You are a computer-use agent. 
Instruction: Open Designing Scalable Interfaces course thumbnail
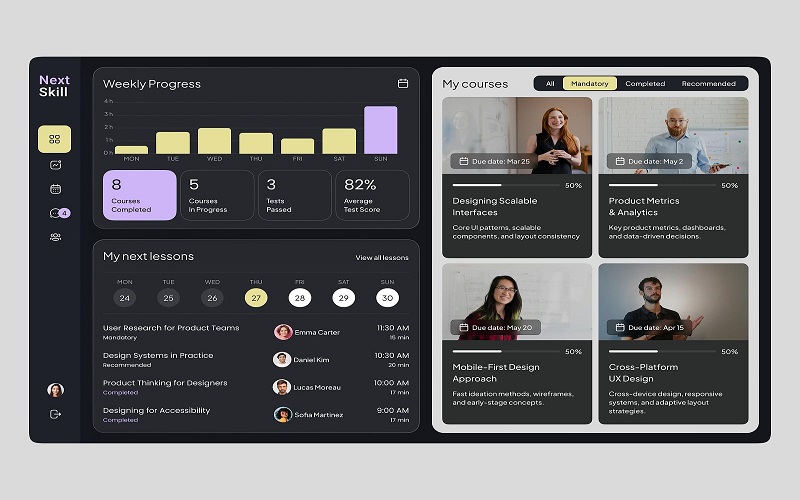click(x=517, y=136)
